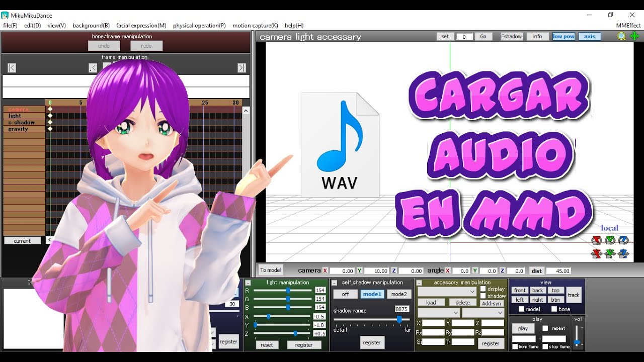Open the edit(D) menu
This screenshot has height=362, width=644.
coord(32,25)
